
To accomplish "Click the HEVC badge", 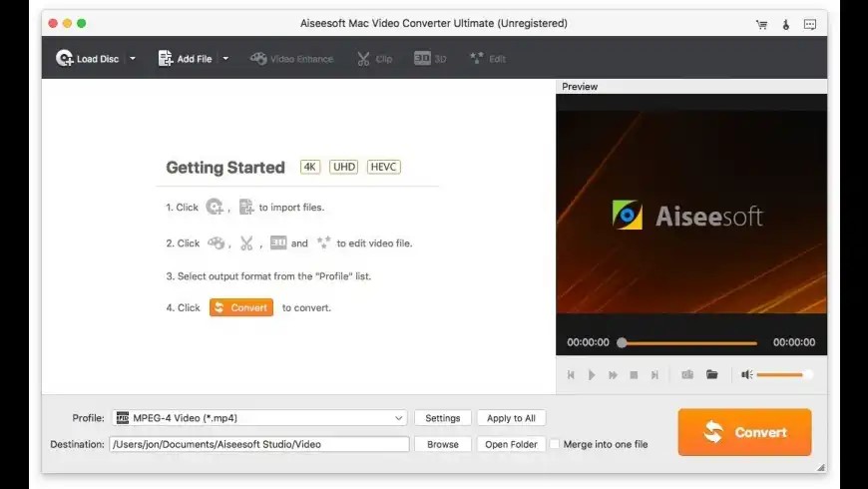I will click(x=384, y=167).
